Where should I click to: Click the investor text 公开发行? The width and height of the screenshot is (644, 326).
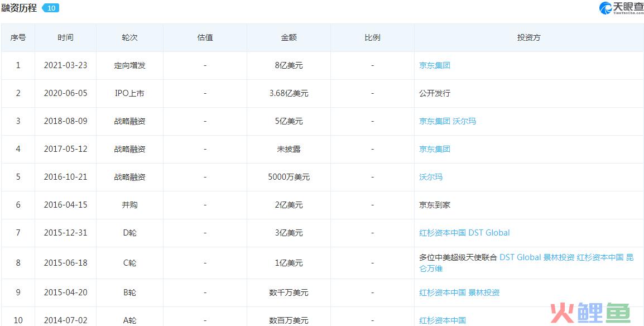pyautogui.click(x=435, y=93)
